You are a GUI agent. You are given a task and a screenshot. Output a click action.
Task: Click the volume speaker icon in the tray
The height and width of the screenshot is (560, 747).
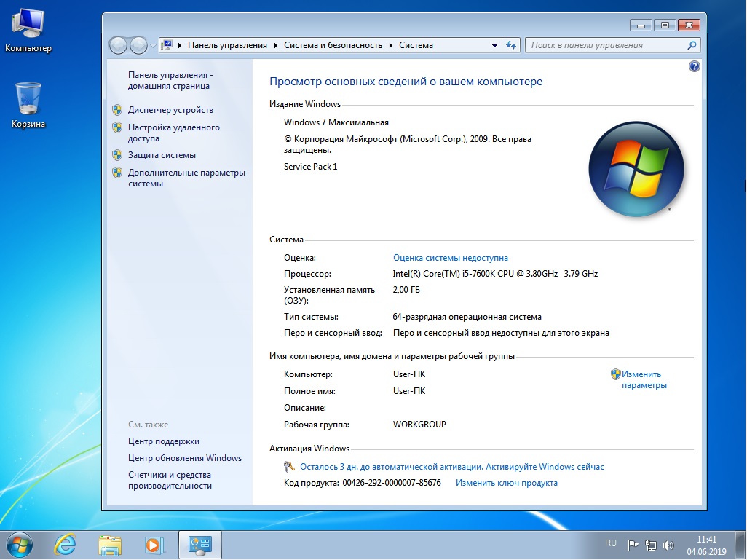(668, 545)
